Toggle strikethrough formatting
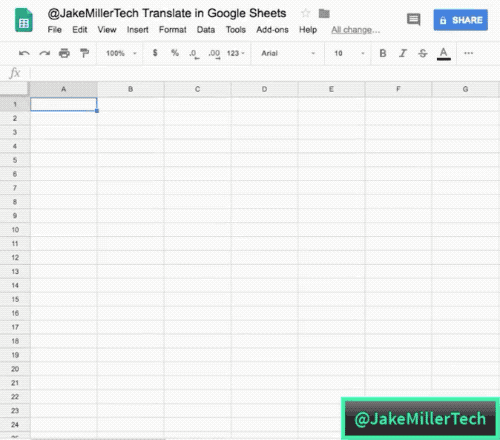500x440 pixels. 423,53
